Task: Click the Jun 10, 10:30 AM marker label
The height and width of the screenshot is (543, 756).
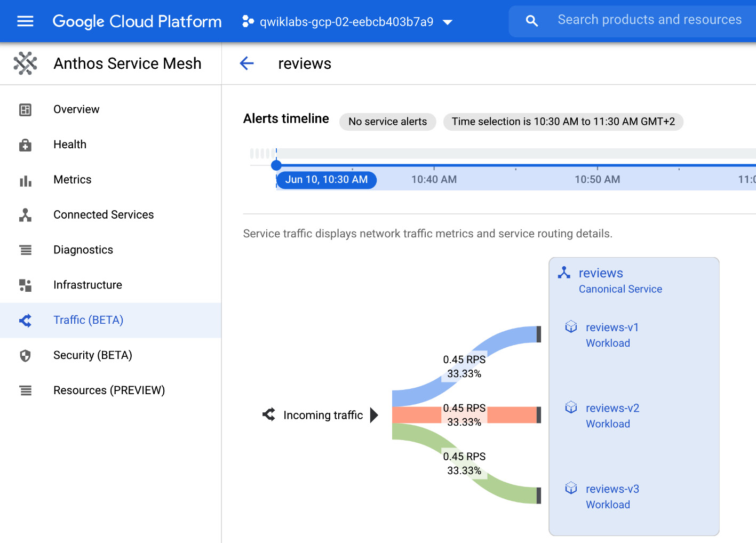Action: point(327,180)
